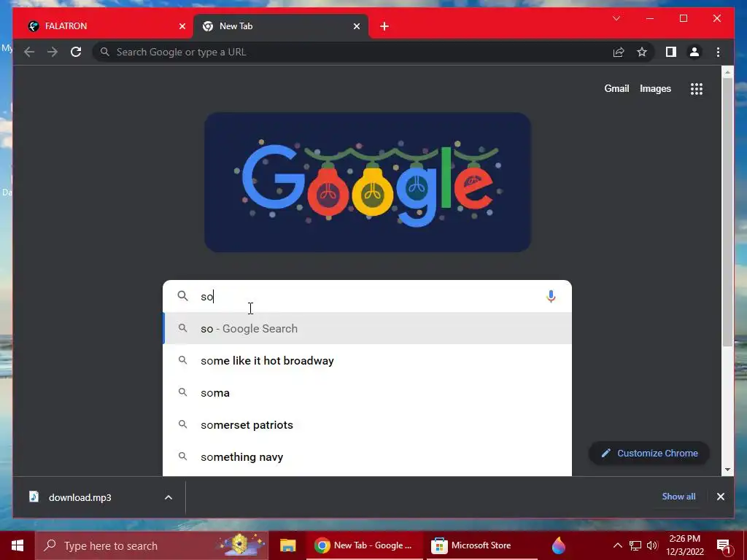Viewport: 747px width, 560px height.
Task: Show hidden system tray icons
Action: coord(617,545)
